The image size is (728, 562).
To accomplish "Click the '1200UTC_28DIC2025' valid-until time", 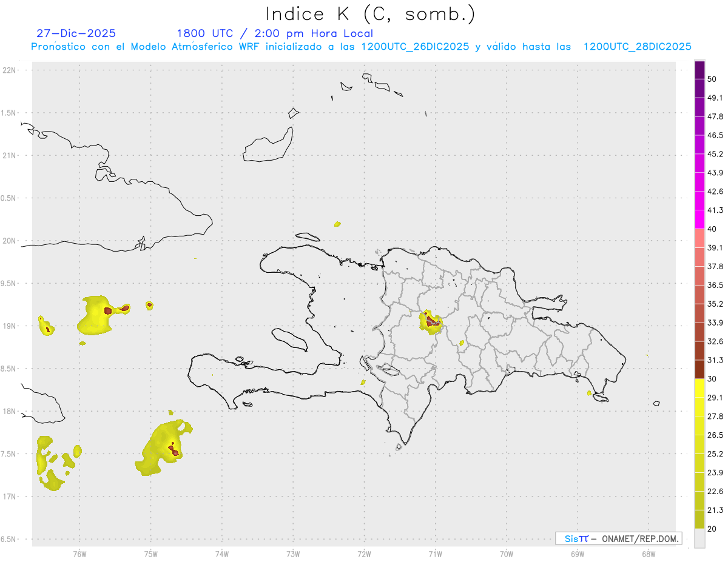I will (x=638, y=47).
